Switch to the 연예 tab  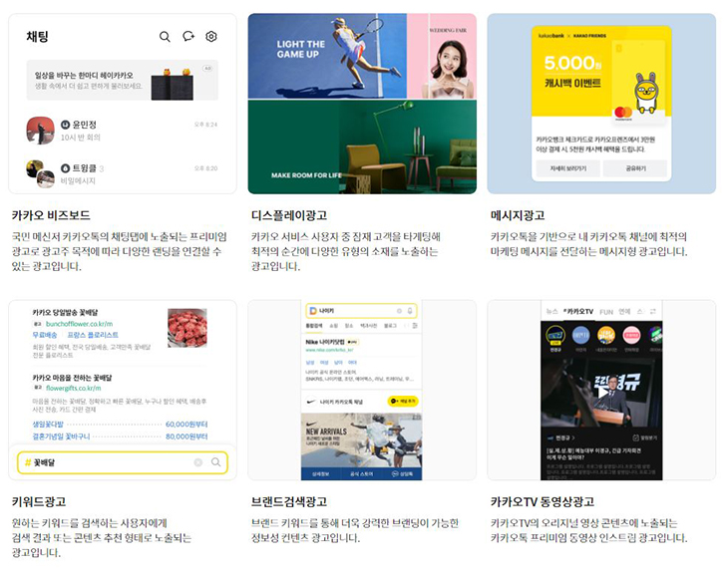tap(625, 311)
